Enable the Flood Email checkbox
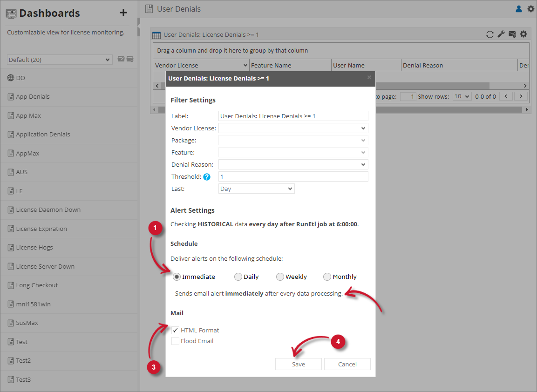537x392 pixels. pyautogui.click(x=175, y=341)
